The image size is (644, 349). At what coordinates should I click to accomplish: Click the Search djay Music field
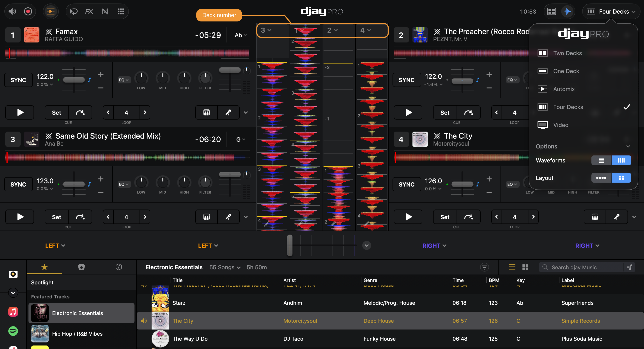(x=582, y=267)
